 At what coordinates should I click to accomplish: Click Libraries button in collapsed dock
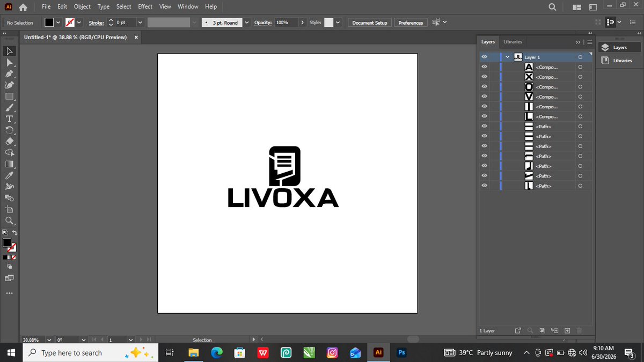click(x=619, y=61)
